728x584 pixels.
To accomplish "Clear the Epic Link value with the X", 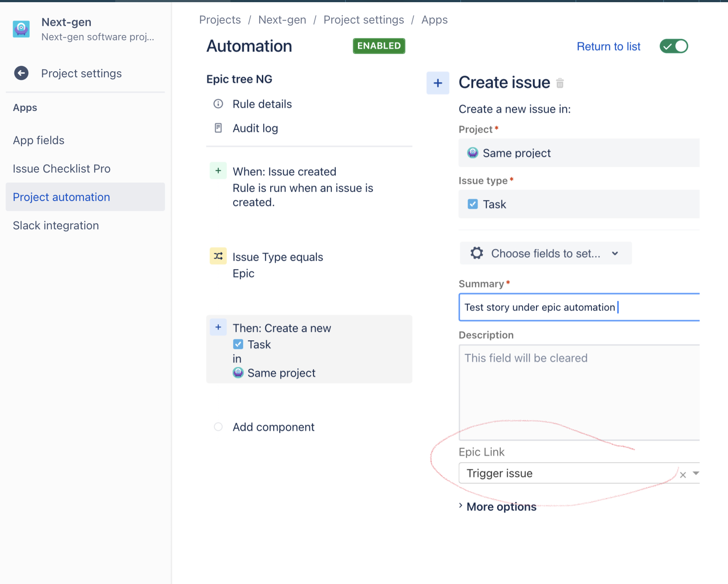I will point(682,474).
